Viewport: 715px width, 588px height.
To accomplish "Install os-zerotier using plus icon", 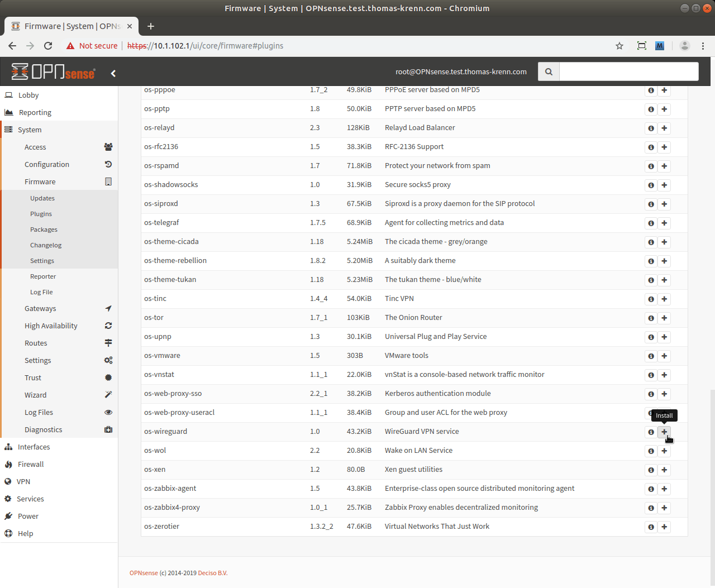I will 664,527.
